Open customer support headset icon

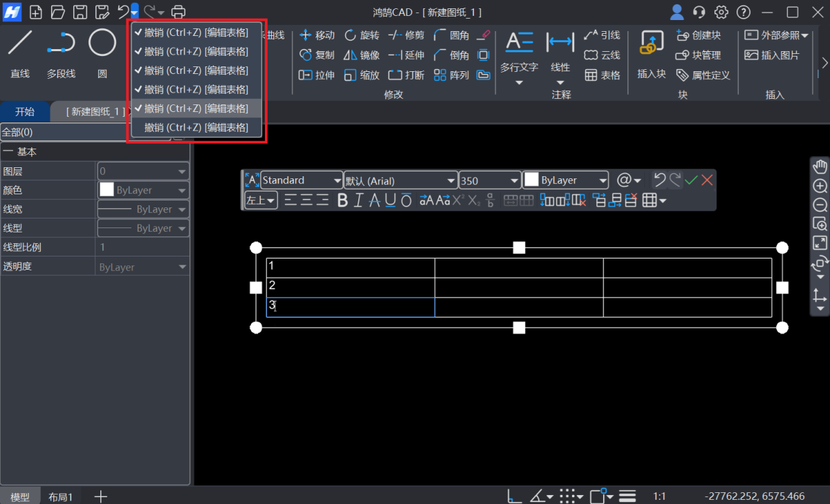pyautogui.click(x=699, y=12)
